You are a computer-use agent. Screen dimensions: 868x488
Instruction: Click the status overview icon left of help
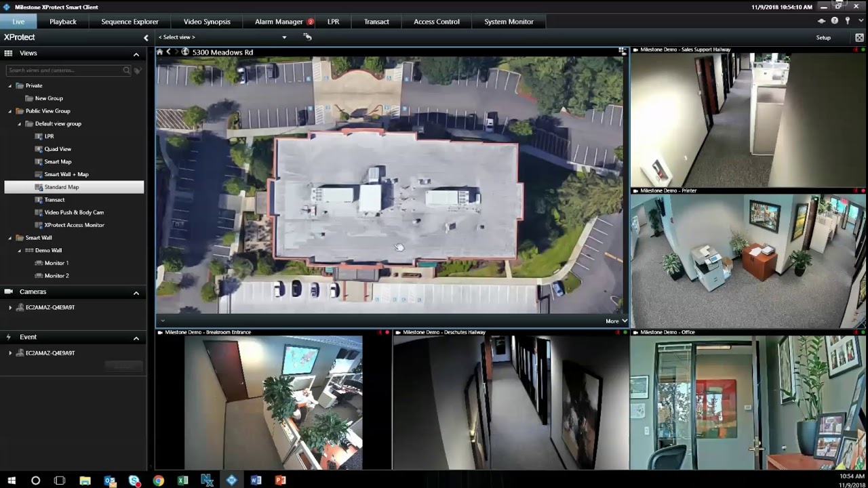(823, 21)
